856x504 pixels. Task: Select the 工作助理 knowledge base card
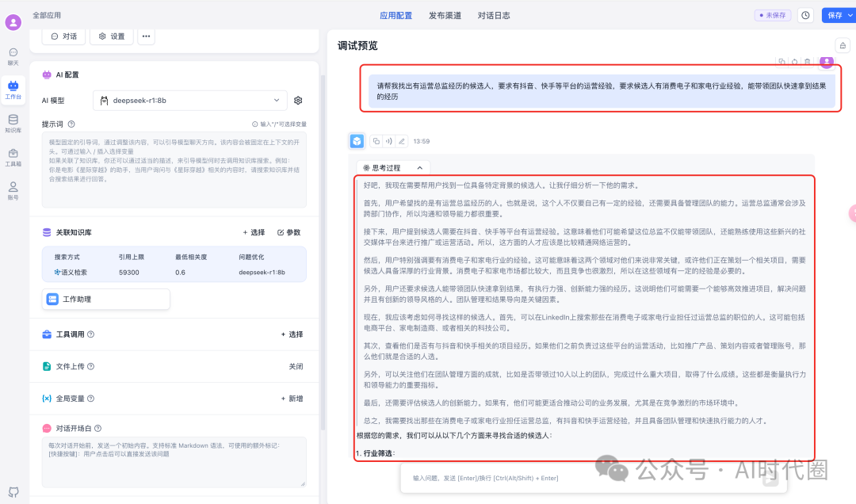(x=106, y=300)
